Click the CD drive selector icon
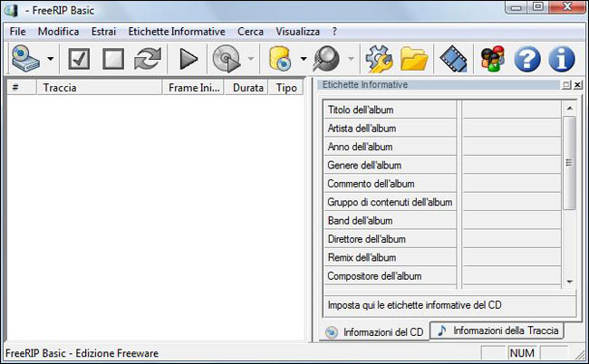Image resolution: width=589 pixels, height=364 pixels. [26, 60]
